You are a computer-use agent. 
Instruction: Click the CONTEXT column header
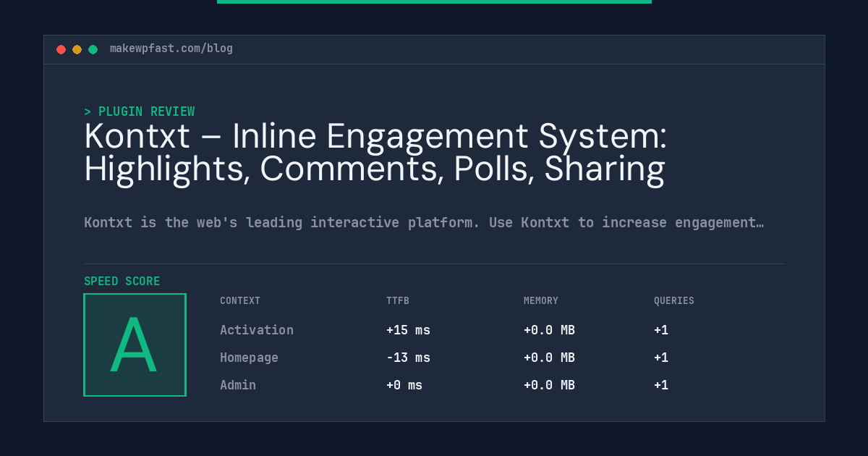[x=240, y=300]
